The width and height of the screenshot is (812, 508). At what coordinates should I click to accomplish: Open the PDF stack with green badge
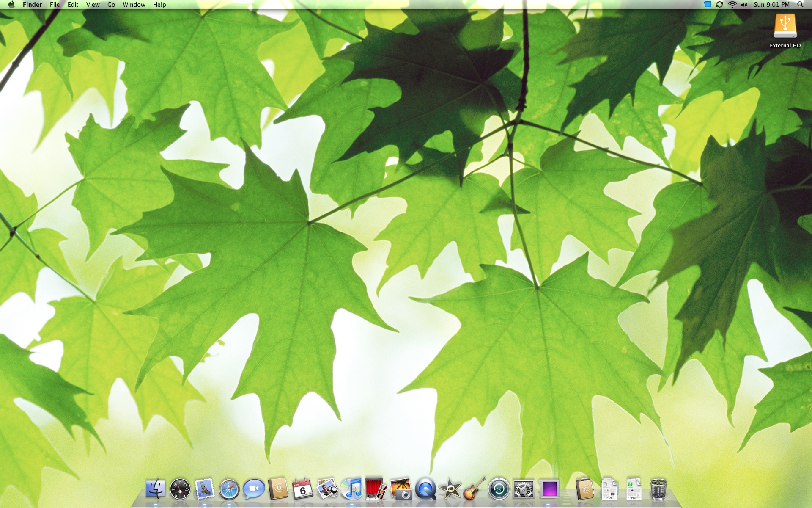point(634,489)
